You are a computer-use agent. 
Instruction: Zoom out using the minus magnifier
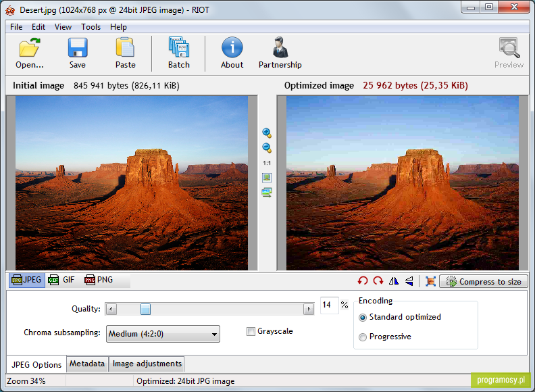[267, 148]
